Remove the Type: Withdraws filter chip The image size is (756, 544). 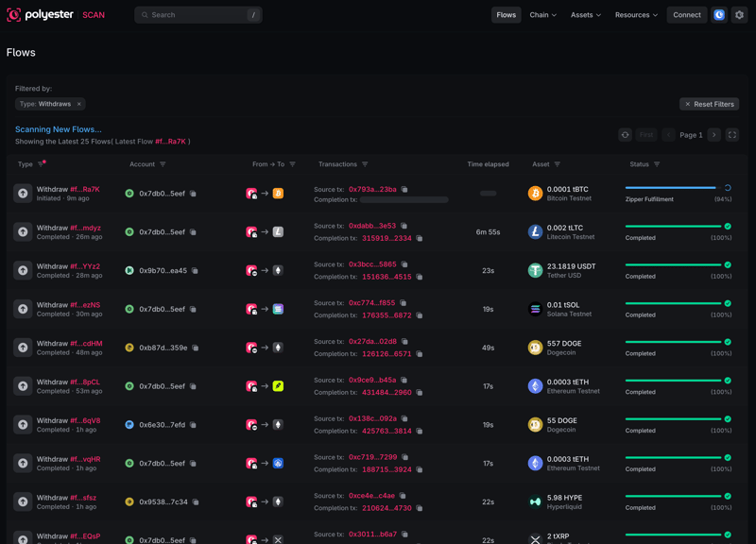click(79, 104)
